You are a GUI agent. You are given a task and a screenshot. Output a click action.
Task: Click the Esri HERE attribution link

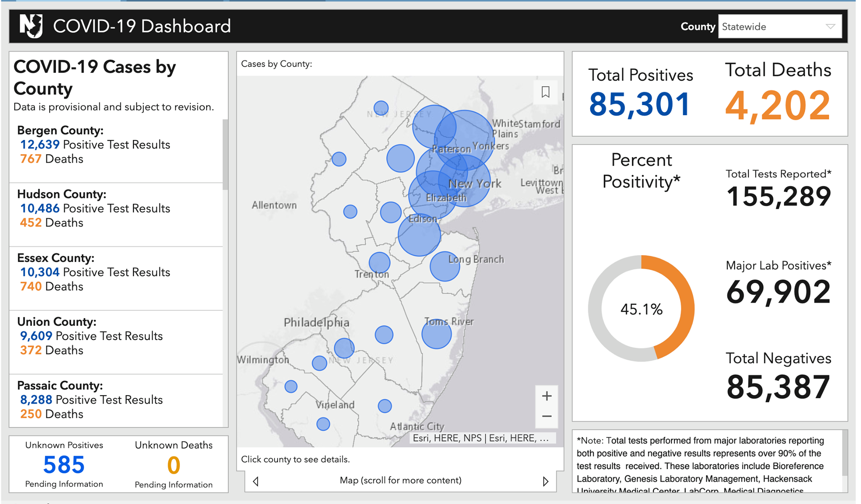[480, 438]
